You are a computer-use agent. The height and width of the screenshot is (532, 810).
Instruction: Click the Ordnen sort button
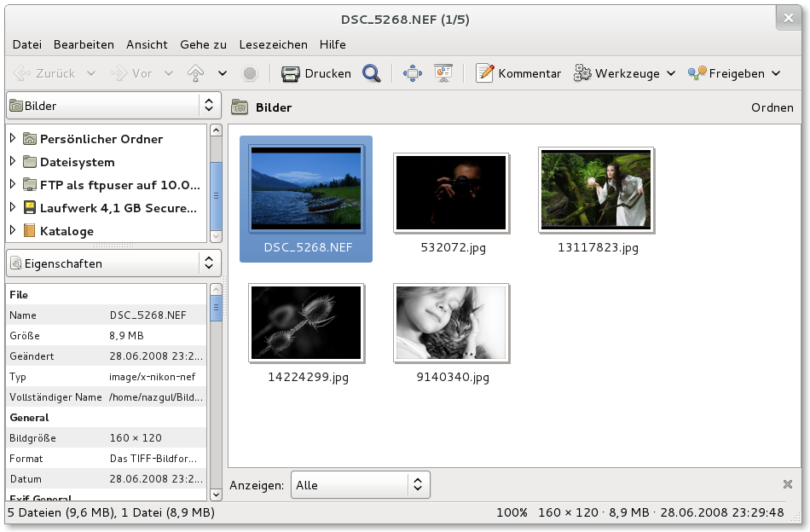(772, 107)
